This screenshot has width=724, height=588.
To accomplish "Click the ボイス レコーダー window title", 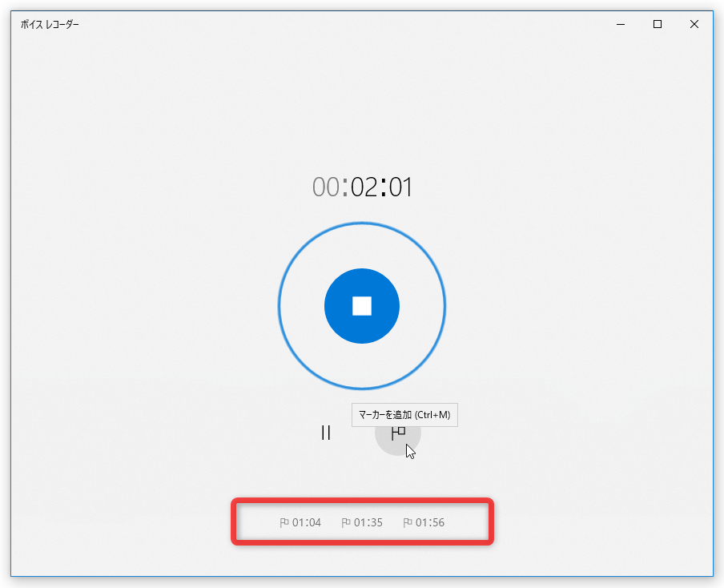I will pyautogui.click(x=50, y=25).
